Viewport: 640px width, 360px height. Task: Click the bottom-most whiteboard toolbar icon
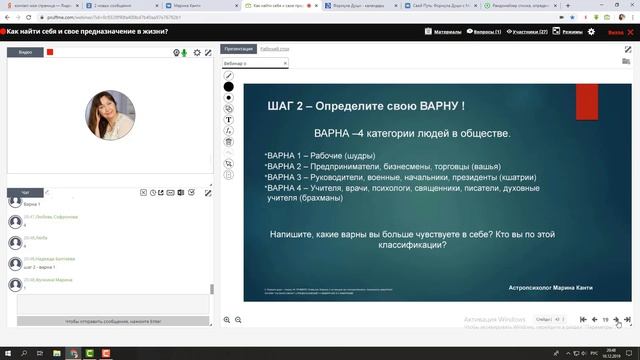pos(229,175)
